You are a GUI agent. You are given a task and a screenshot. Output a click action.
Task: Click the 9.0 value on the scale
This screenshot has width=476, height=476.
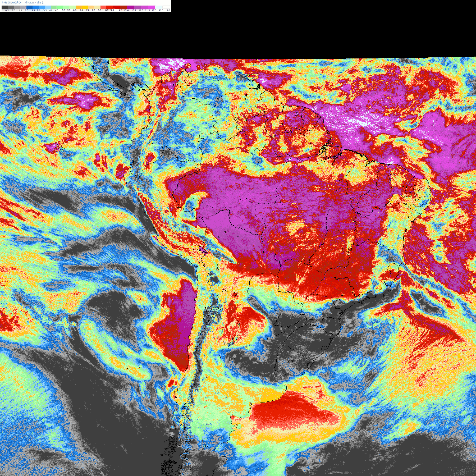tap(112, 10)
